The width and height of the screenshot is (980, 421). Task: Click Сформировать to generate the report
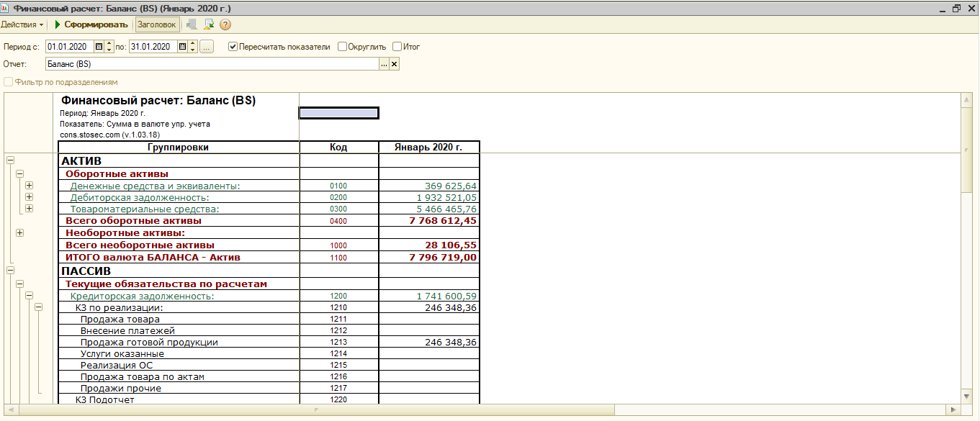91,24
